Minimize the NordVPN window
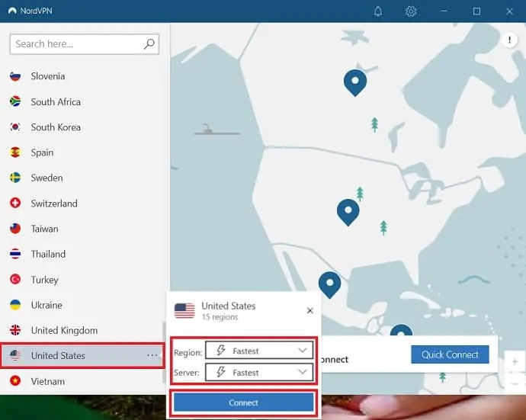526x420 pixels. [444, 11]
